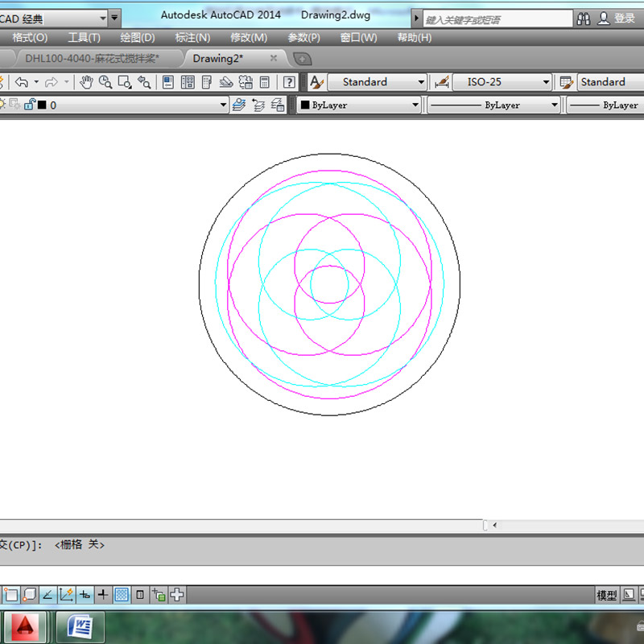This screenshot has height=644, width=644.
Task: Open the QuickCalc calculator icon
Action: (265, 82)
